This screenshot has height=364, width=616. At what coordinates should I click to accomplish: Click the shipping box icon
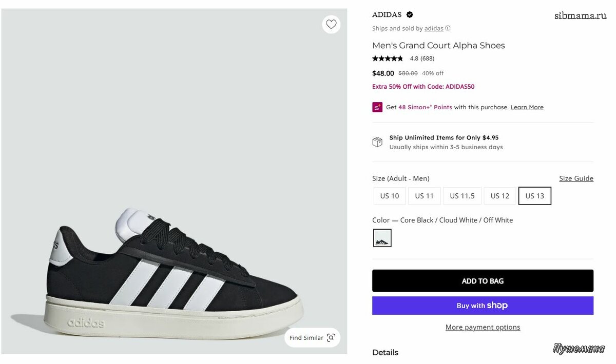377,142
